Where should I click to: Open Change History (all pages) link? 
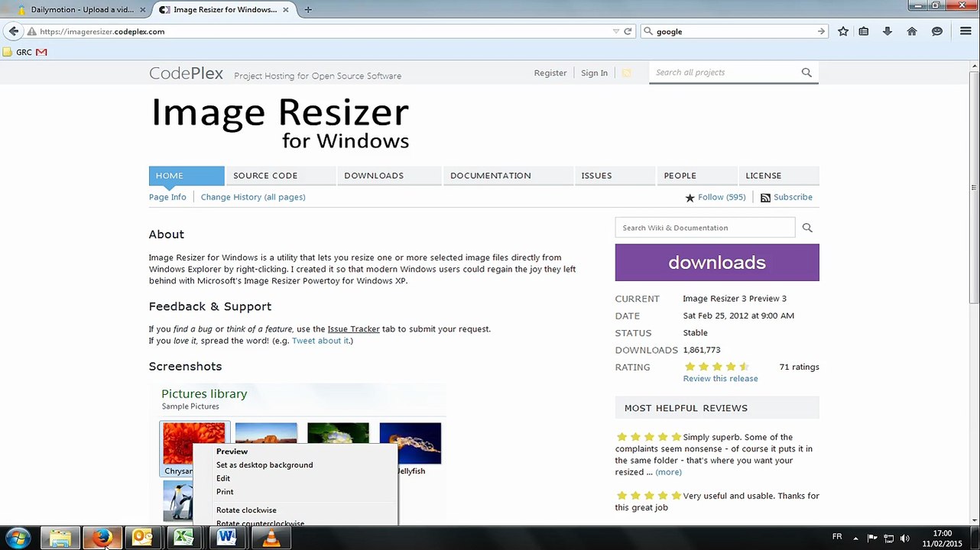coord(253,197)
